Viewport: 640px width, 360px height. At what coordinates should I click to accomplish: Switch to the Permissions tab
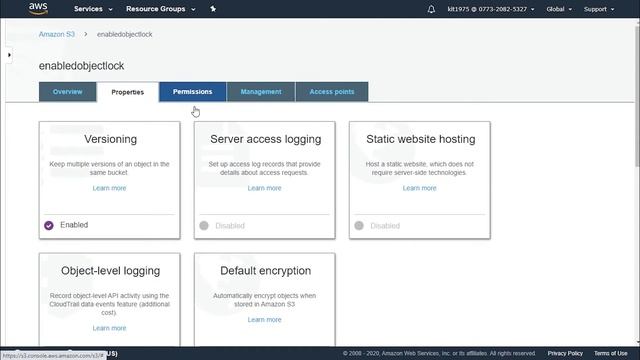pos(192,92)
